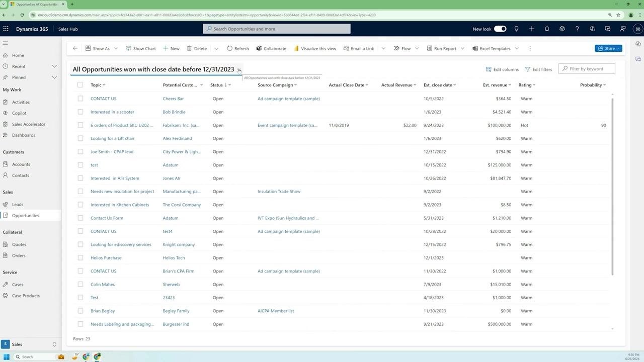The height and width of the screenshot is (362, 644).
Task: Open Show Chart command
Action: [140, 48]
